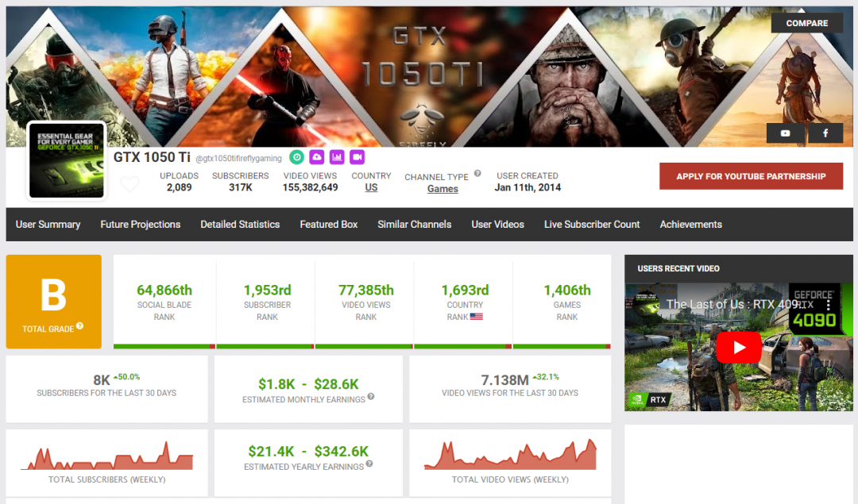This screenshot has width=858, height=504.
Task: Switch to the Future Projections tab
Action: point(140,225)
